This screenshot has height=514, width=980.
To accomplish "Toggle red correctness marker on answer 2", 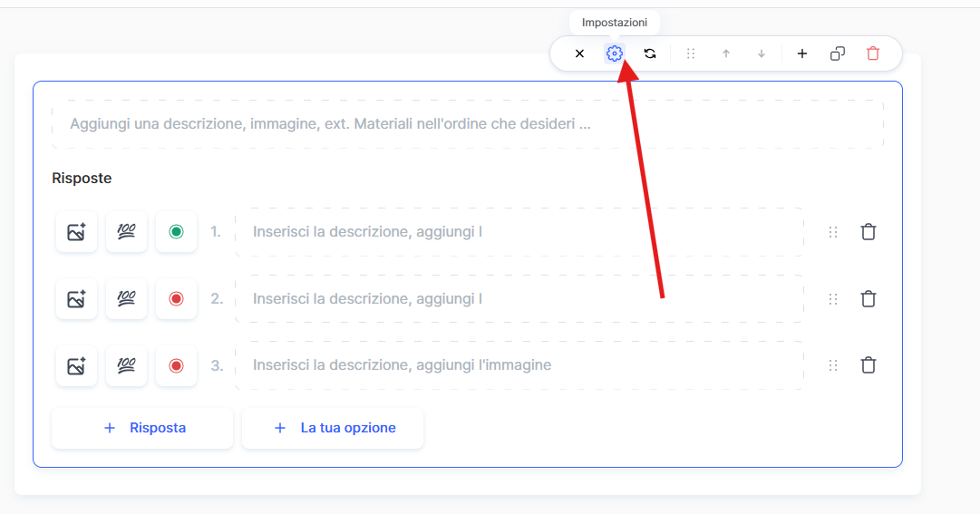I will point(176,298).
